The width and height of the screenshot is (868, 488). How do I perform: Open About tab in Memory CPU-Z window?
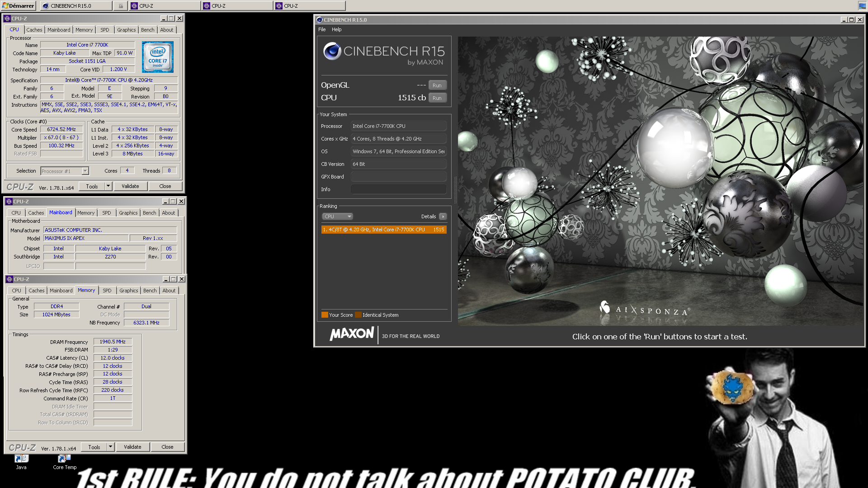(169, 291)
